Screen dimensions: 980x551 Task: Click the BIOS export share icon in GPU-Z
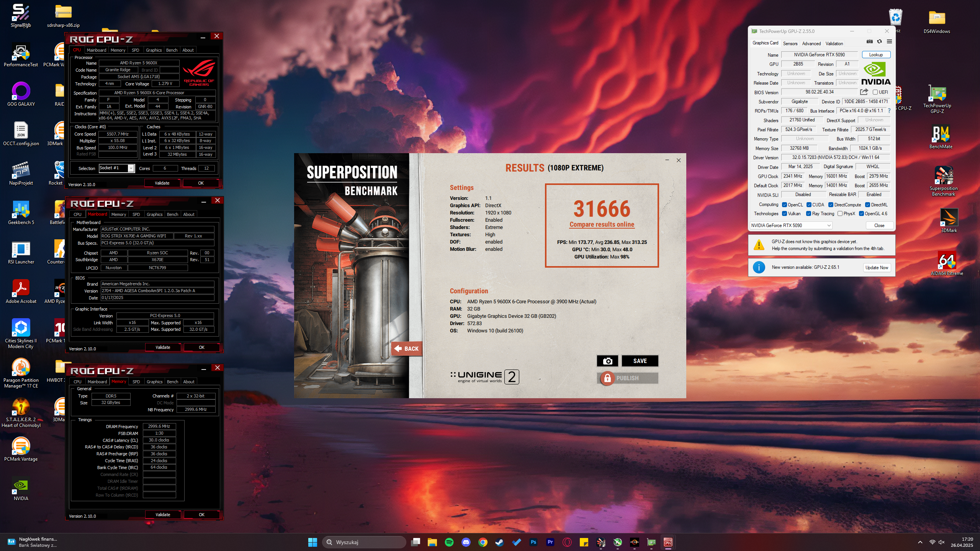(x=864, y=92)
